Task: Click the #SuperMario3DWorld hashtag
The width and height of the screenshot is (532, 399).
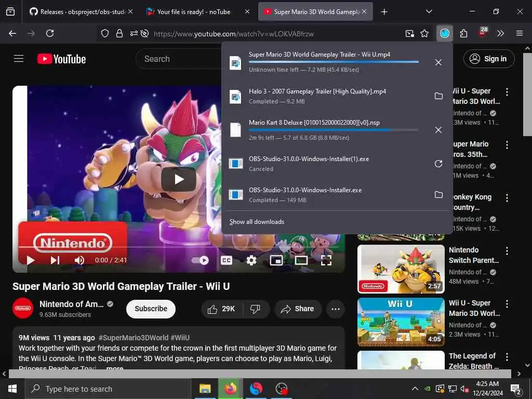Action: (134, 338)
